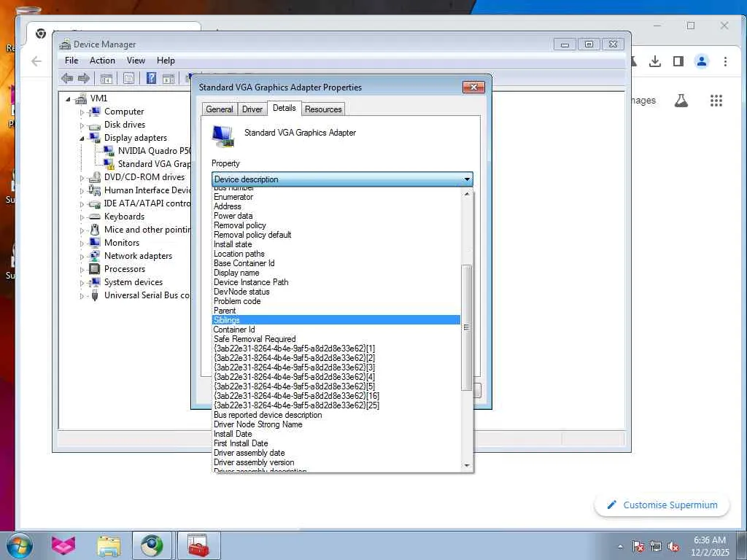Click the Back arrow in Device Manager toolbar
747x560 pixels.
[x=67, y=79]
